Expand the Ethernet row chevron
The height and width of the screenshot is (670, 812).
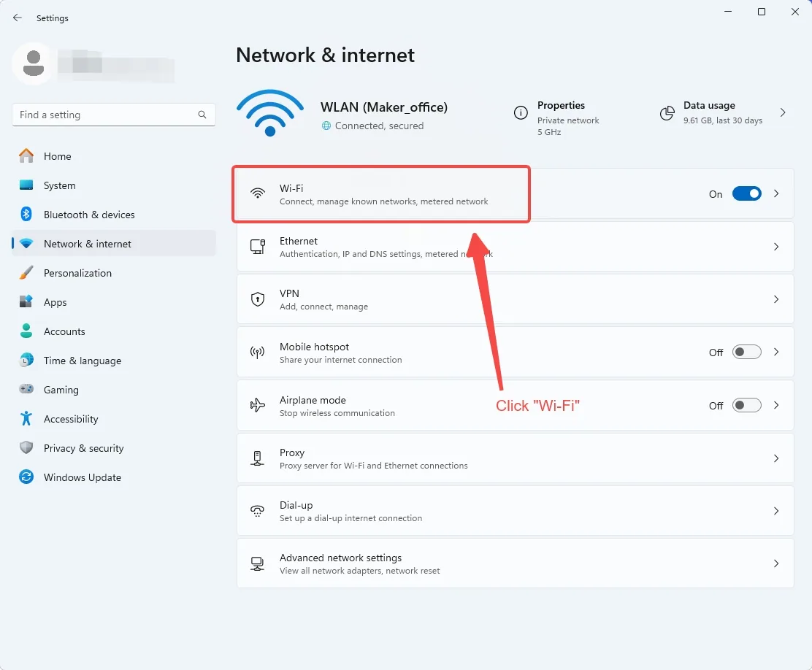coord(775,247)
